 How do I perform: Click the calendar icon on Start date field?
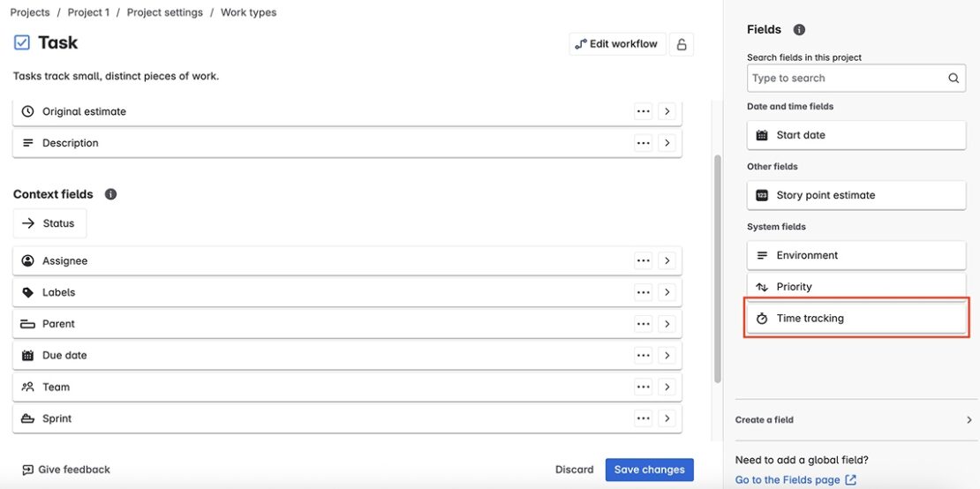pos(762,135)
